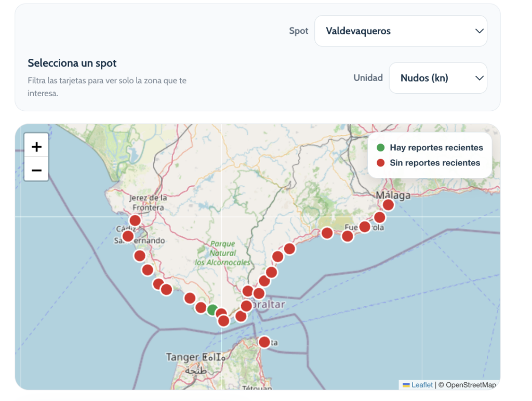
Task: Select the red marker overlapping the Cádiz label
Action: (x=128, y=236)
